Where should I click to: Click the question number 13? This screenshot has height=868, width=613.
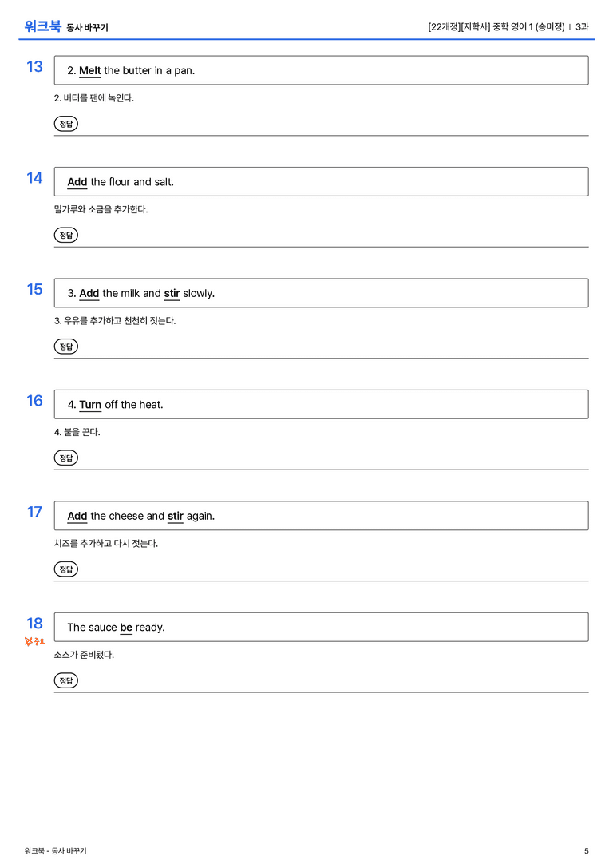coord(34,66)
